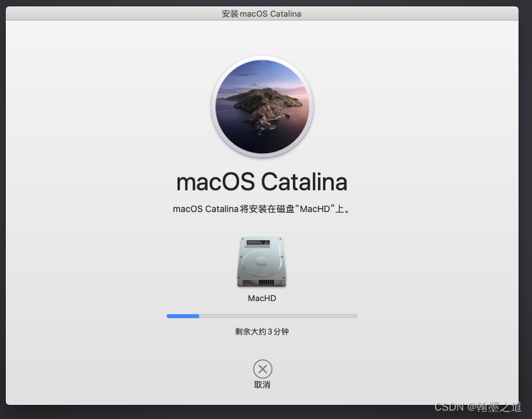
Task: Click the 剩余大约3分钟 remaining time text
Action: click(x=262, y=331)
